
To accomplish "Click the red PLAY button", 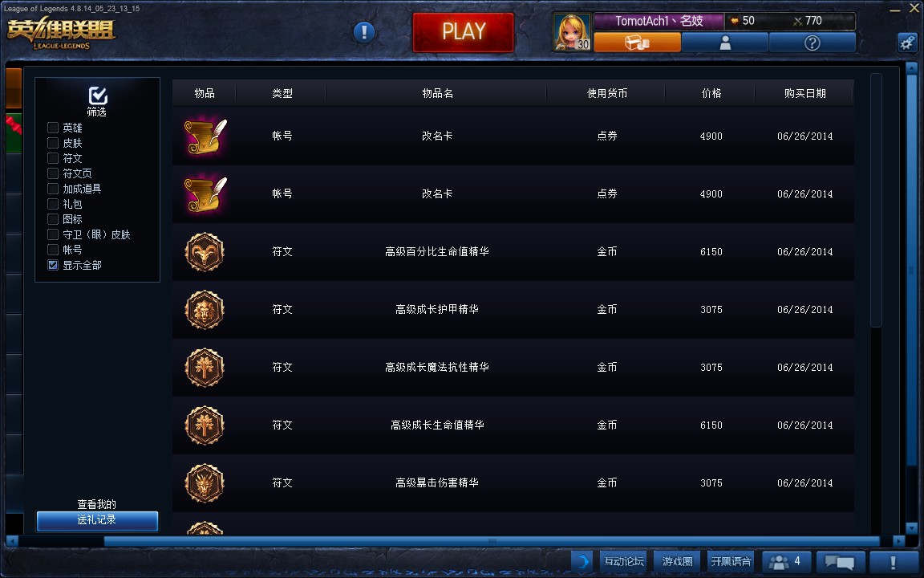I will (463, 32).
